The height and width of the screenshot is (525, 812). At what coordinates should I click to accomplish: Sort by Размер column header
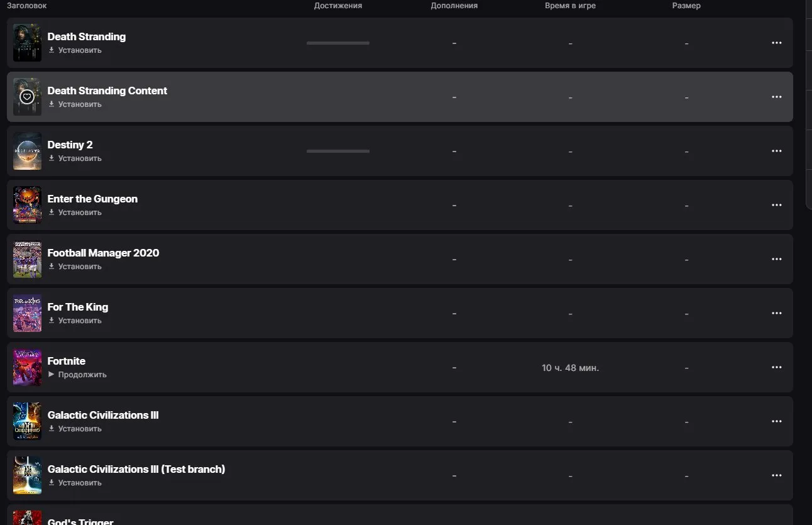coord(686,6)
